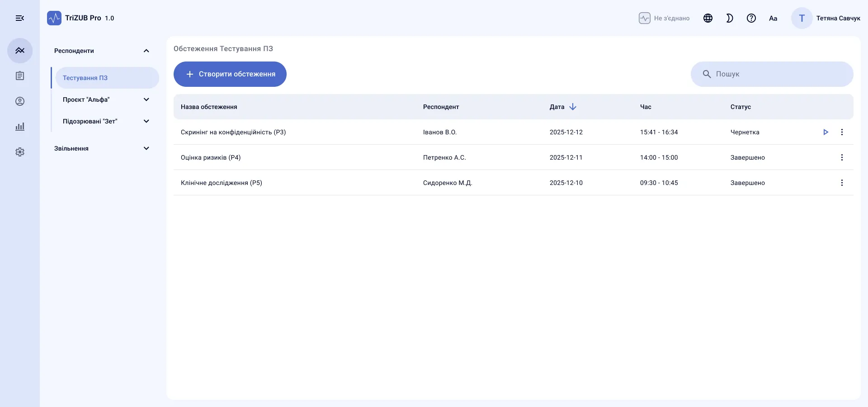The image size is (868, 407).
Task: Start the draft examination with play icon
Action: (x=826, y=132)
